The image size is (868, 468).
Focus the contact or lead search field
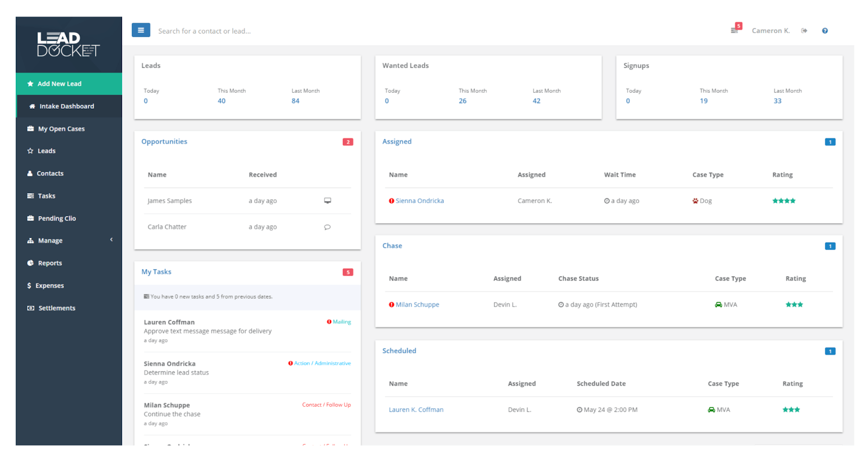pyautogui.click(x=205, y=31)
